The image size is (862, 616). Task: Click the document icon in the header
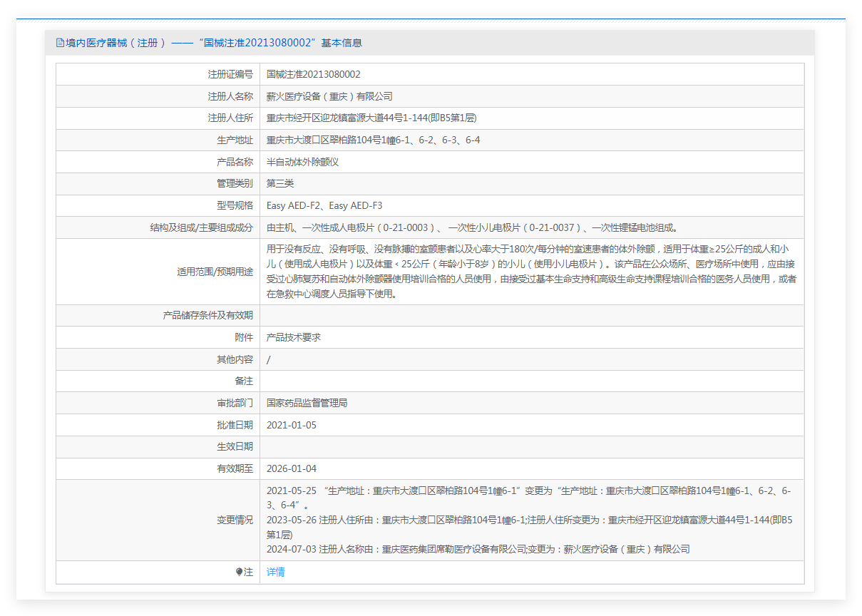(60, 43)
